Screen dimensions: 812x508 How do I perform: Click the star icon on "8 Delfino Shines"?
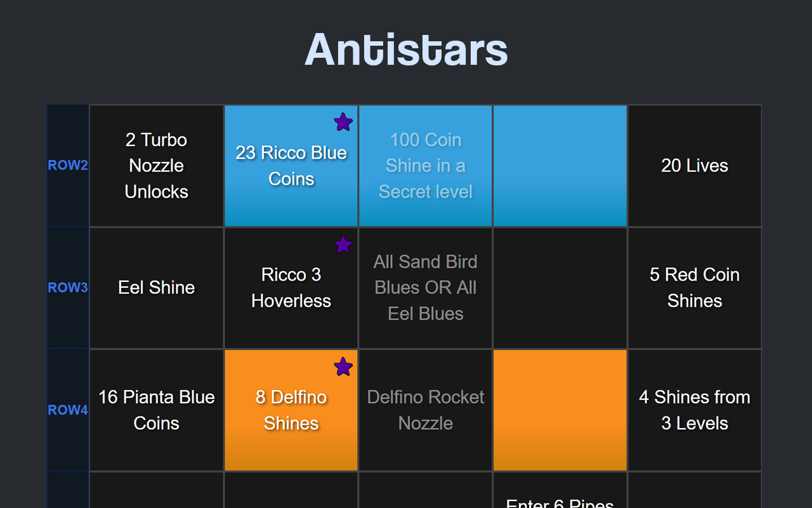click(x=343, y=366)
